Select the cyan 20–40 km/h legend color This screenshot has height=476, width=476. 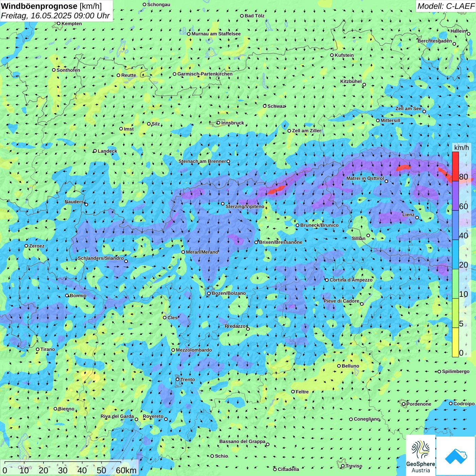click(x=455, y=254)
